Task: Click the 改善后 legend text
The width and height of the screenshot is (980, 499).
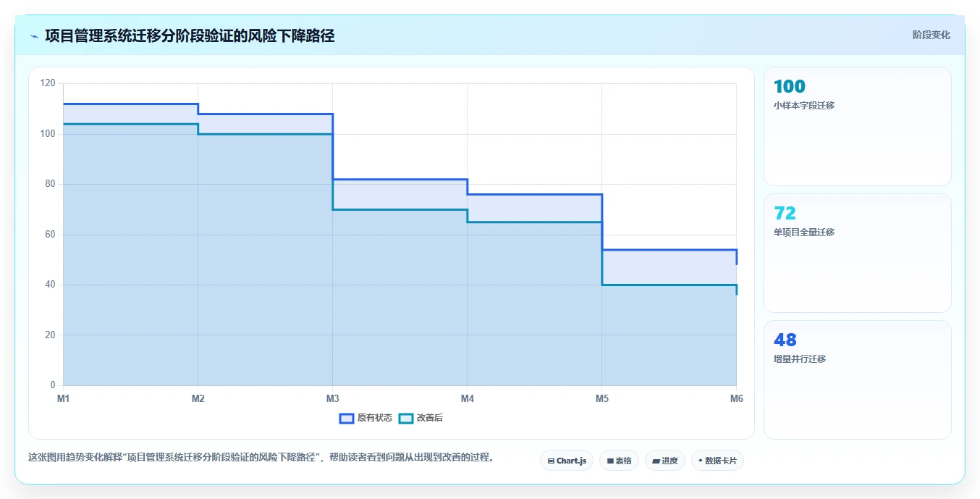Action: (x=430, y=418)
